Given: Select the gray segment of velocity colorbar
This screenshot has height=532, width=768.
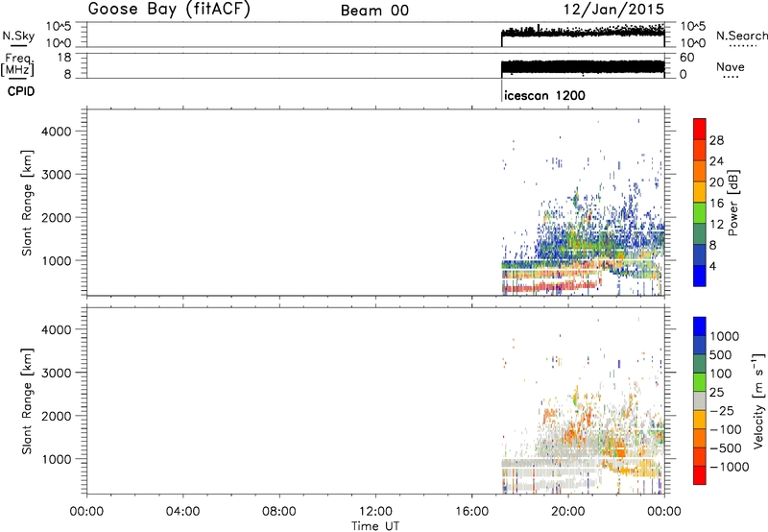Looking at the screenshot, I should 700,400.
